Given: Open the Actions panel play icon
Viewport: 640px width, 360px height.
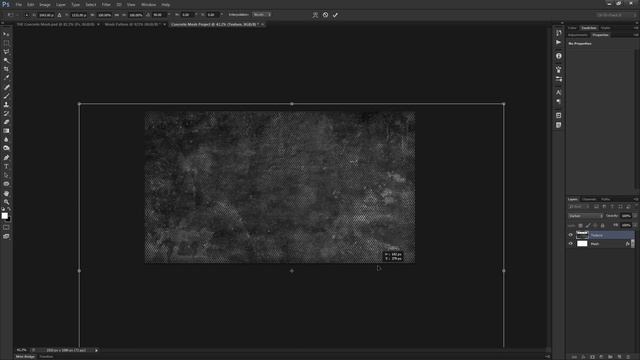Looking at the screenshot, I should [558, 42].
